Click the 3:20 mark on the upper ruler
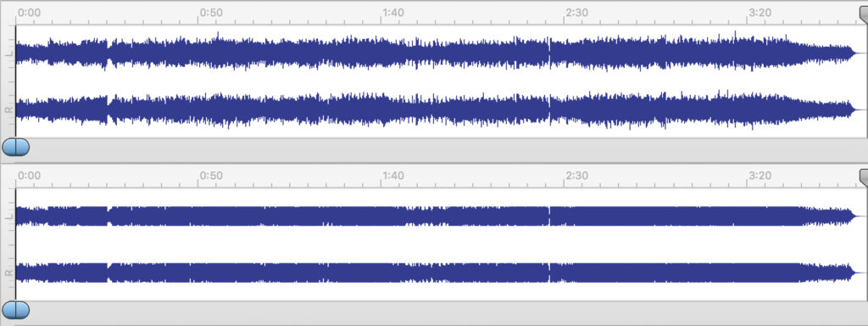 (x=759, y=12)
